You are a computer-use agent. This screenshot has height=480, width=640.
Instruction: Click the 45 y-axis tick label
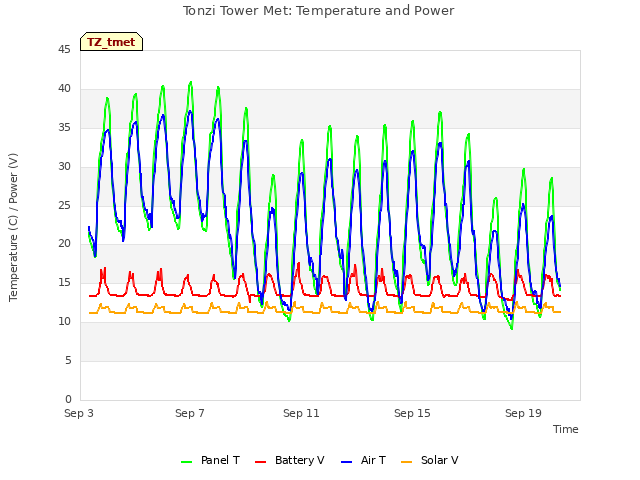click(x=64, y=49)
